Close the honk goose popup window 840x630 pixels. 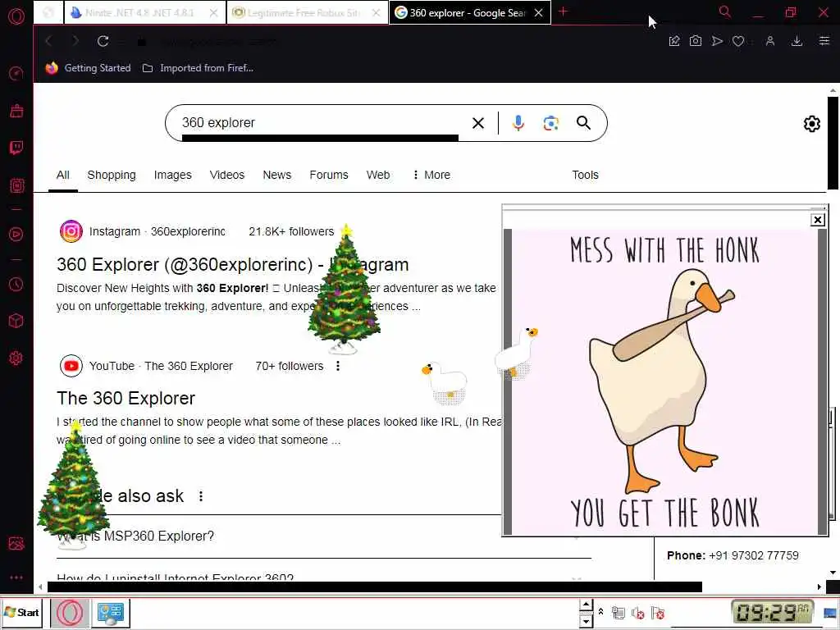pos(818,220)
